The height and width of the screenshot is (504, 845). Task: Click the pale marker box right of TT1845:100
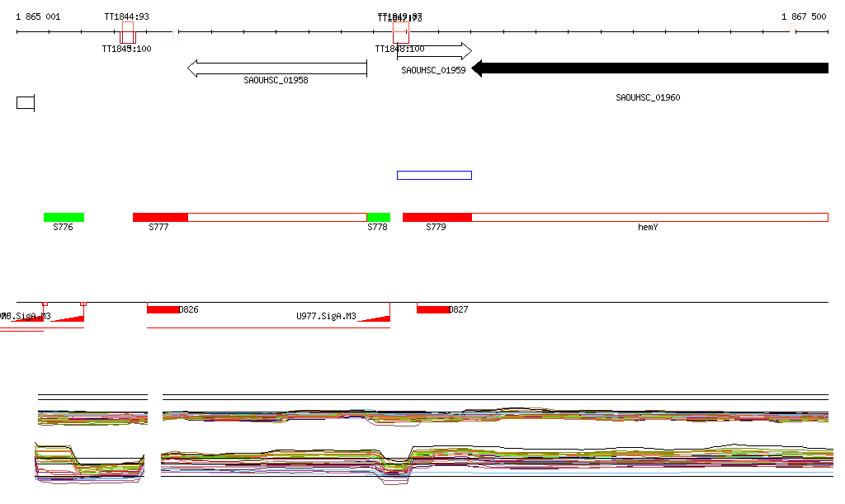(175, 35)
